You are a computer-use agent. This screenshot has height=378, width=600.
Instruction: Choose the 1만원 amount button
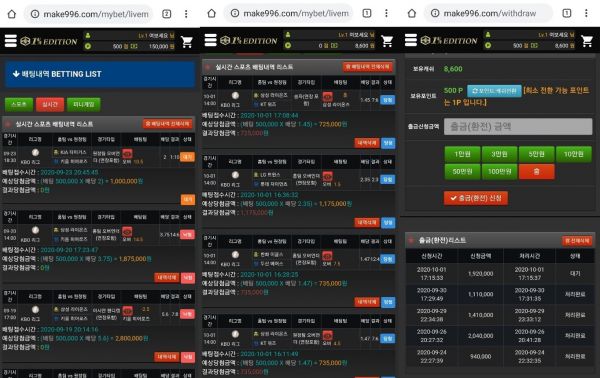(462, 154)
